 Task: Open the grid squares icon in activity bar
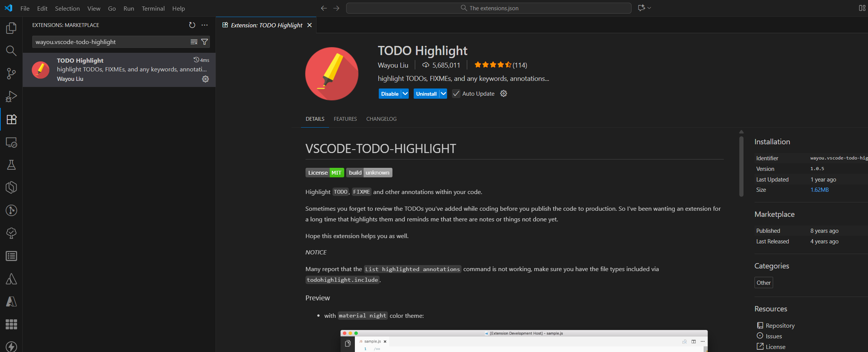point(11,324)
